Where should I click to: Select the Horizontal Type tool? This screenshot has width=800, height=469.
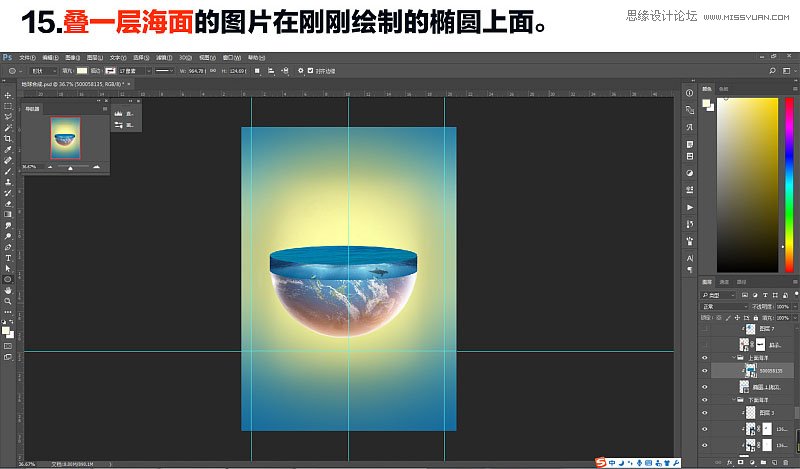pos(8,258)
